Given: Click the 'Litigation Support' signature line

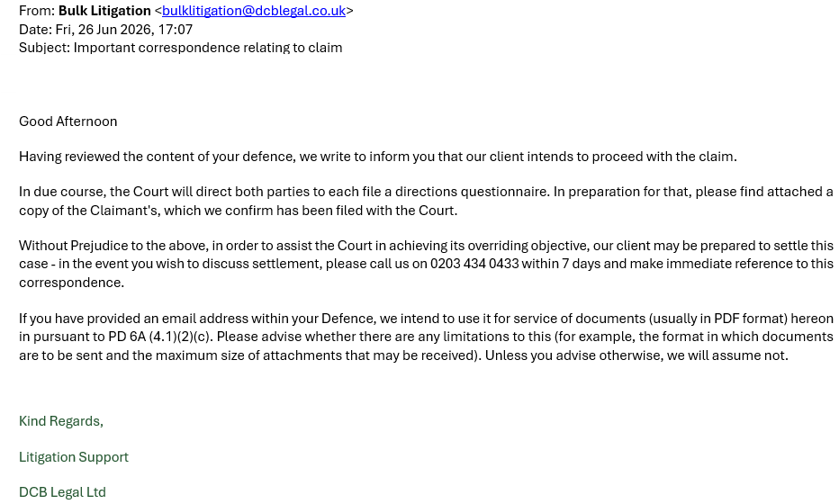Looking at the screenshot, I should coord(74,457).
